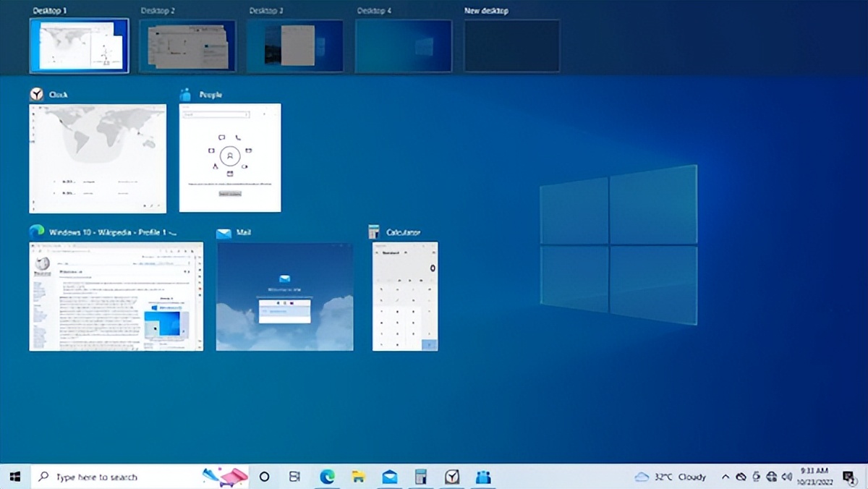Screen dimensions: 868x489
Task: Click the OneDrive system tray icon
Action: tap(741, 477)
